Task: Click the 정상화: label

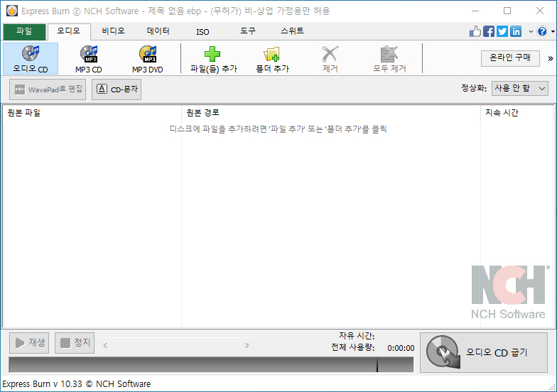Action: click(474, 88)
